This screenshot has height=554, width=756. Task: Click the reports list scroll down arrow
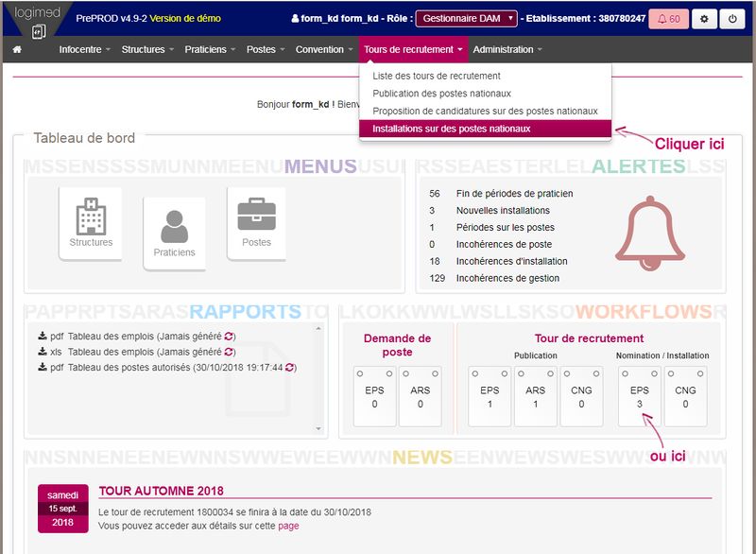318,428
